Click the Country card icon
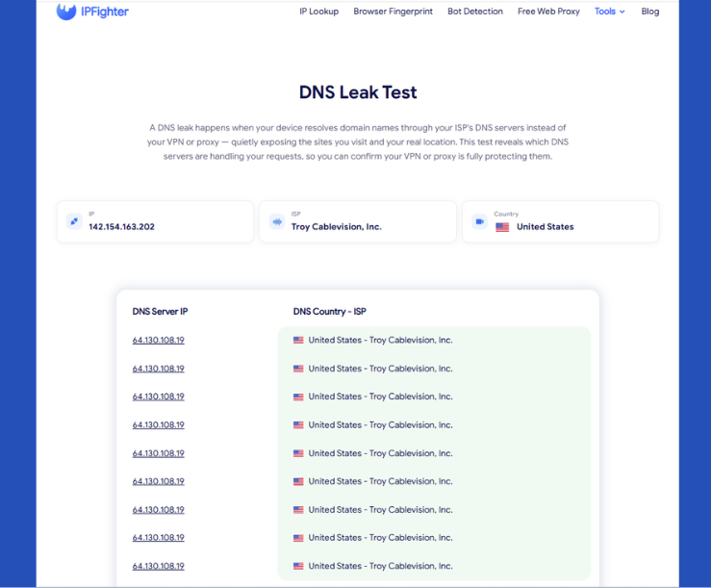The width and height of the screenshot is (711, 588). pos(479,221)
